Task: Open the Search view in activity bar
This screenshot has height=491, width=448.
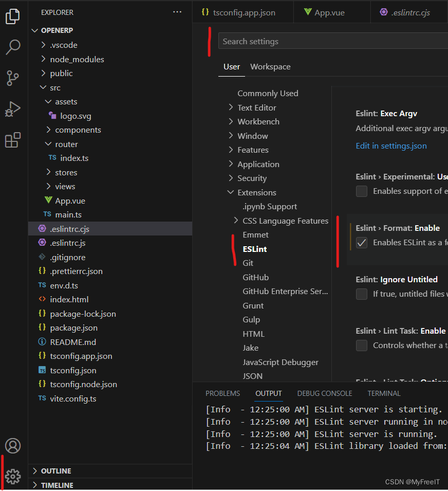Action: pyautogui.click(x=13, y=47)
